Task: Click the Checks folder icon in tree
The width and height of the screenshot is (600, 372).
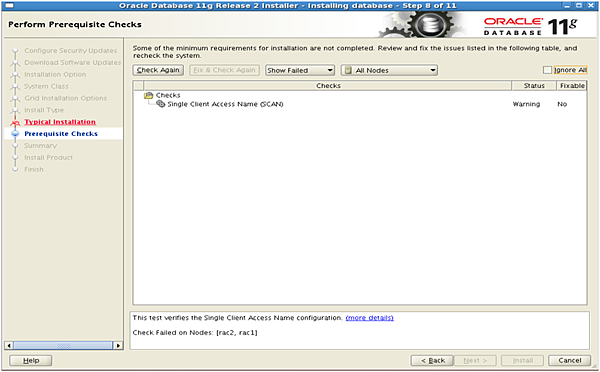Action: (x=148, y=95)
